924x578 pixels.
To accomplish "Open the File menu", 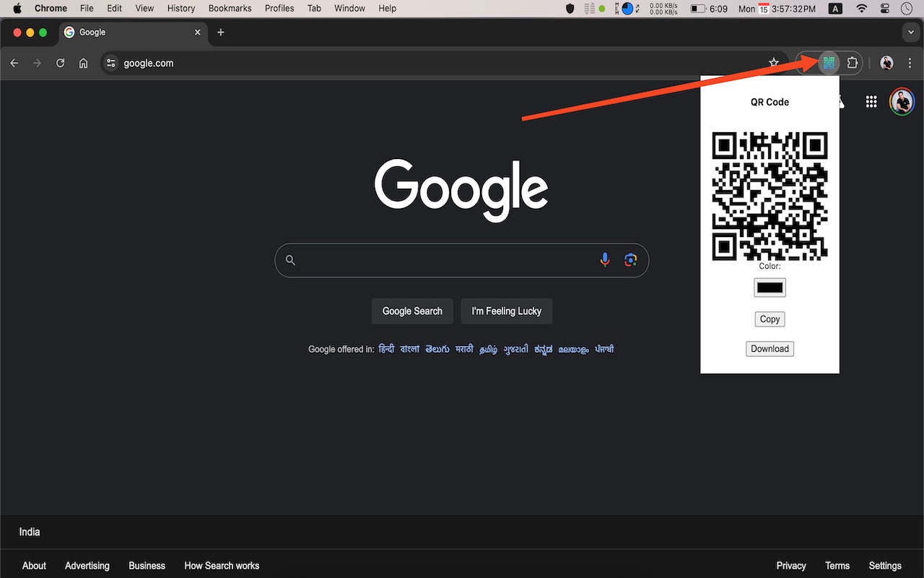I will point(87,9).
